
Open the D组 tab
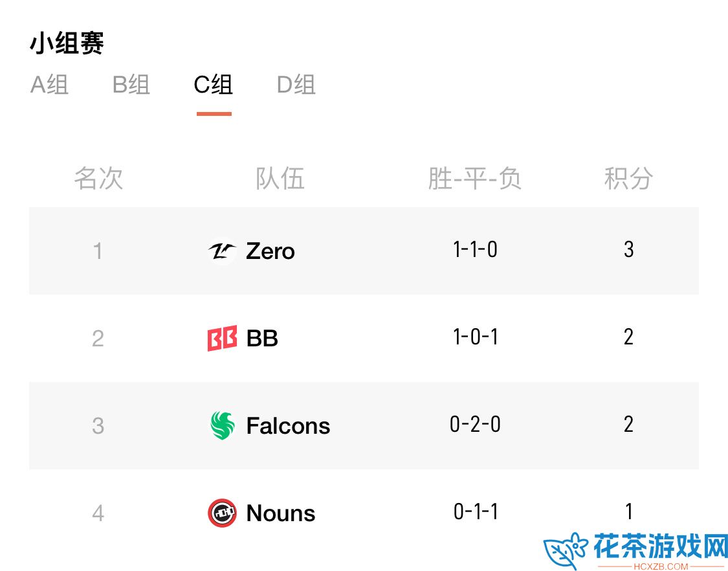pyautogui.click(x=296, y=85)
